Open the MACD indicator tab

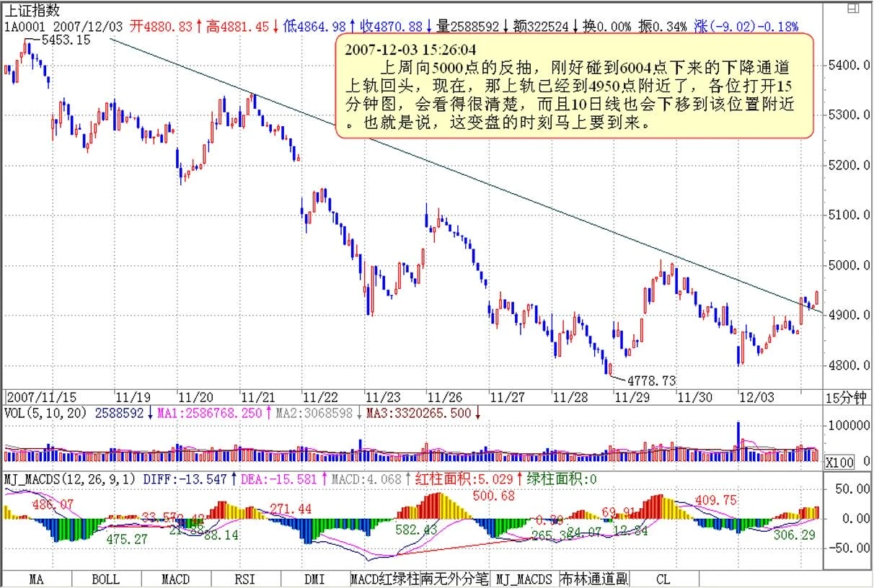click(x=175, y=579)
